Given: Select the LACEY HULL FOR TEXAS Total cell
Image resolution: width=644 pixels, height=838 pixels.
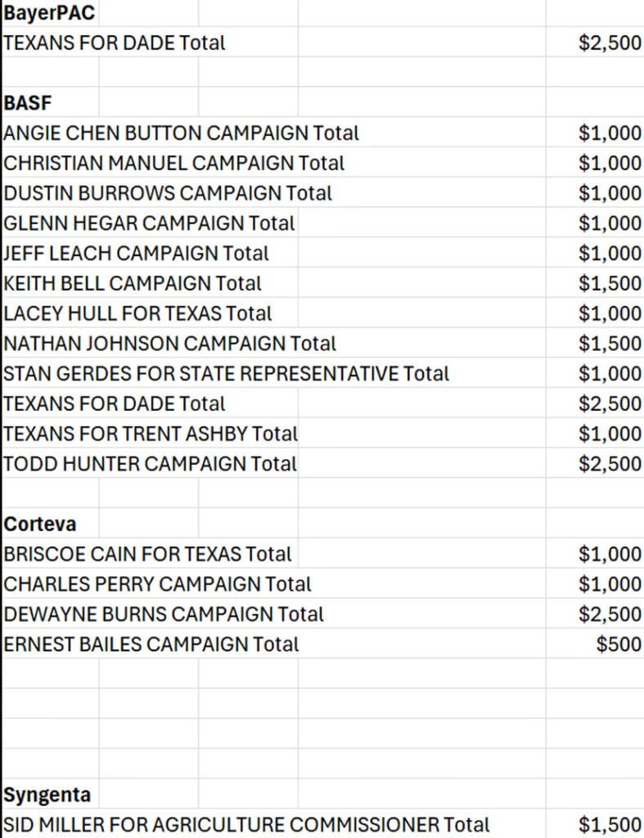Looking at the screenshot, I should click(137, 313).
